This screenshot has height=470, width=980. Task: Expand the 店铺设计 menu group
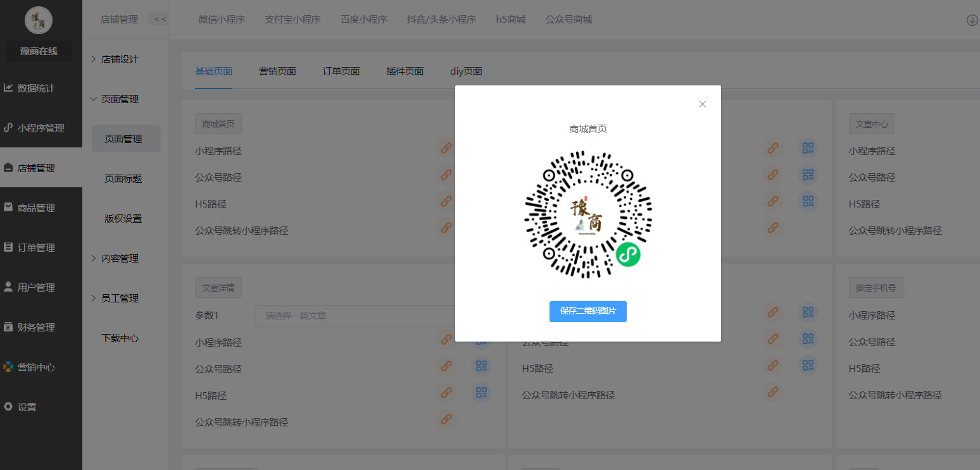120,59
